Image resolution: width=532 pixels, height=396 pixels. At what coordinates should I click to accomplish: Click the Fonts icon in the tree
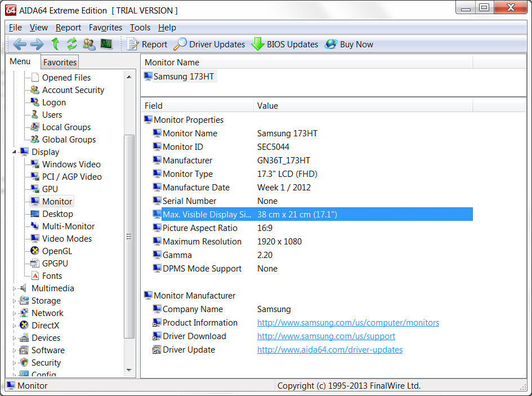(x=35, y=275)
